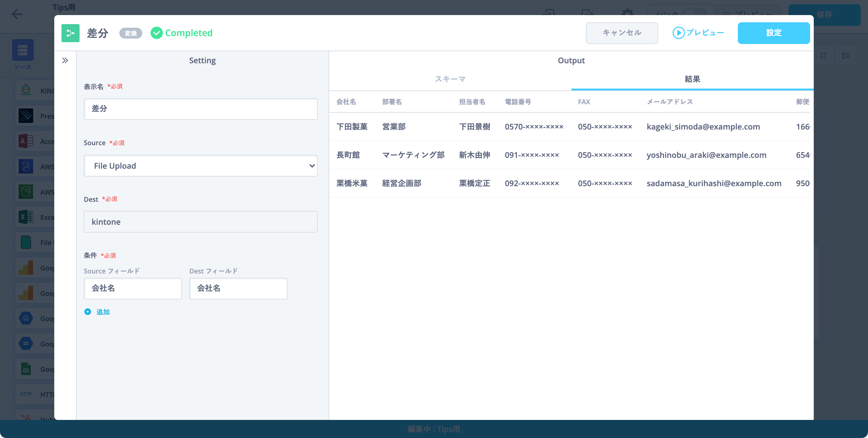
Task: Click the second Google Analytics icon
Action: pyautogui.click(x=26, y=293)
